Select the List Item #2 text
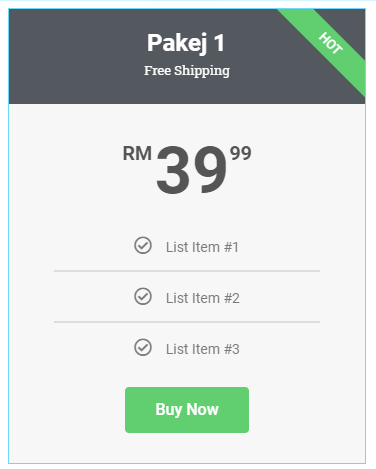 (203, 298)
